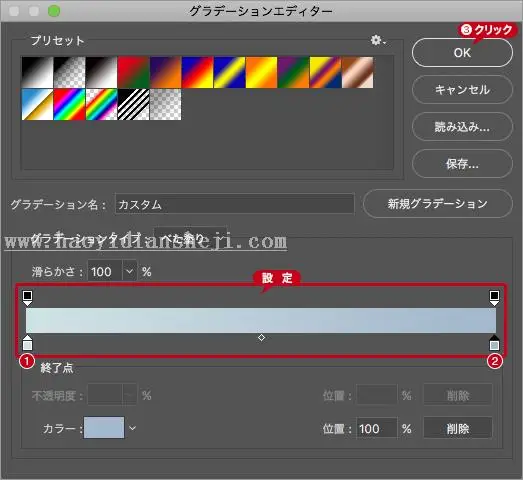Image resolution: width=523 pixels, height=480 pixels.
Task: Expand the smoothness (滑らかさ) dropdown arrow
Action: coord(129,272)
